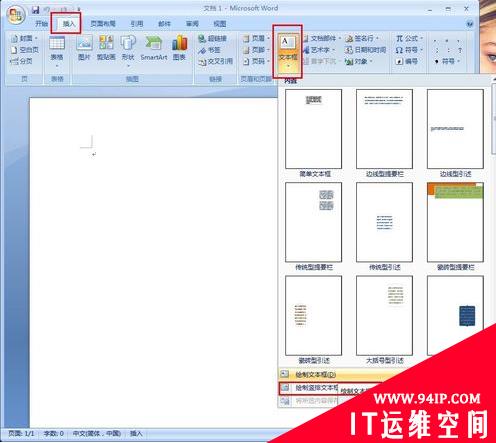Open the 页眉 header dropdown
The image size is (496, 443).
(257, 39)
